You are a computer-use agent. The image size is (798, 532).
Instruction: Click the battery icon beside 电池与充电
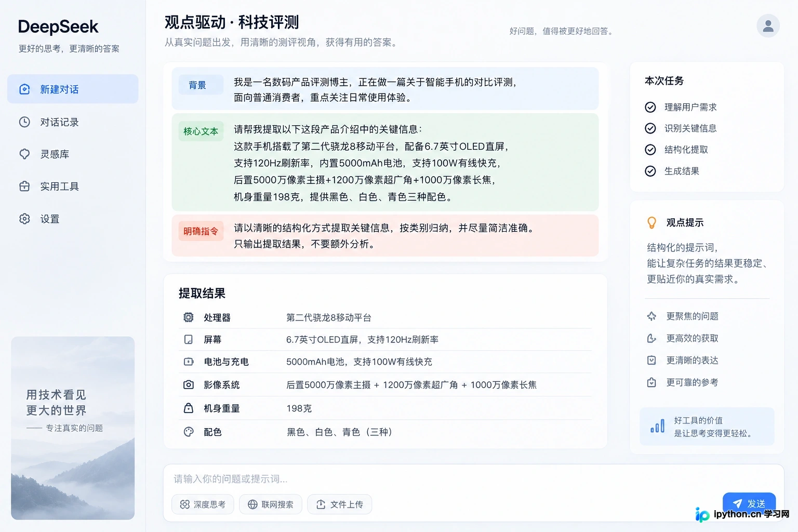(x=189, y=362)
